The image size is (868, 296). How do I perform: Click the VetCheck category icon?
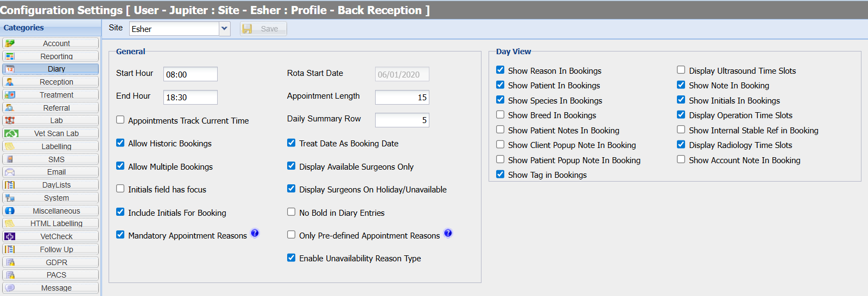10,236
